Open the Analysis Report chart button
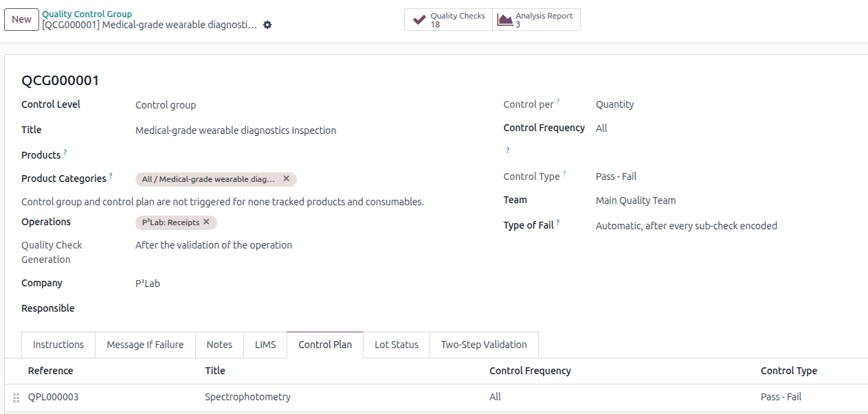Screen dimensions: 868x414 [x=536, y=20]
